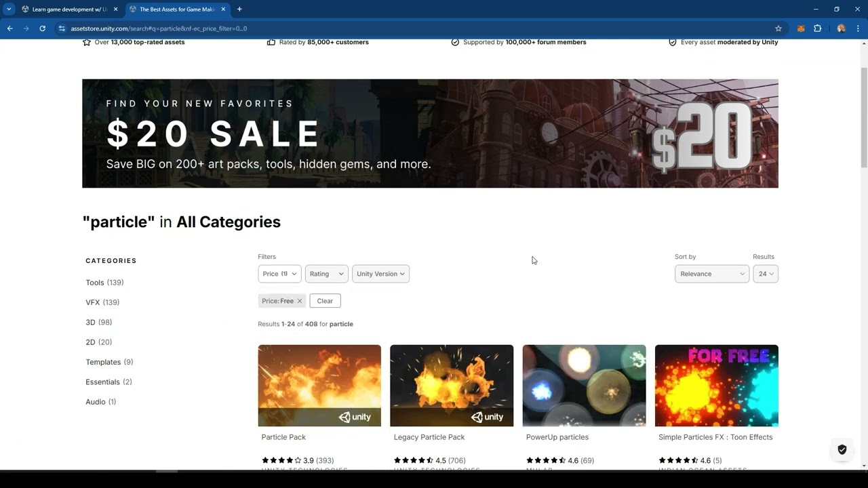
Task: Filter by the Essentials category
Action: coord(108,382)
